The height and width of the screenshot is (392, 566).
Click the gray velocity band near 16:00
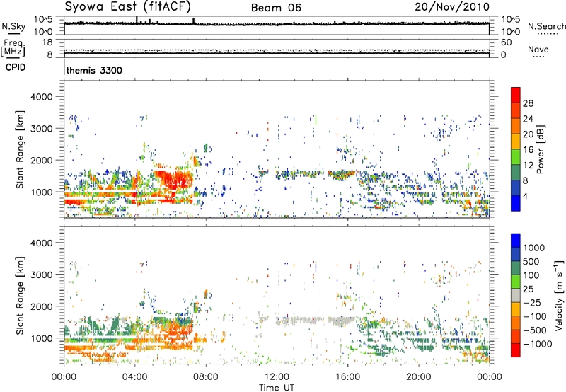(341, 321)
